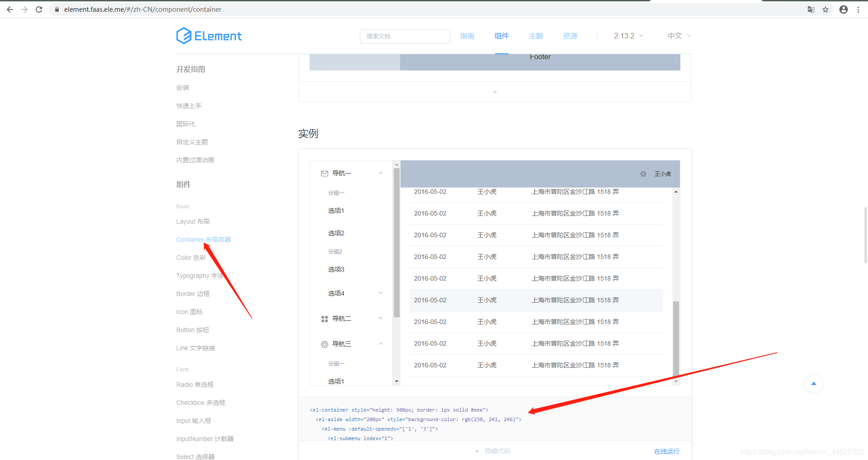Open the 资源 nav tab

570,36
